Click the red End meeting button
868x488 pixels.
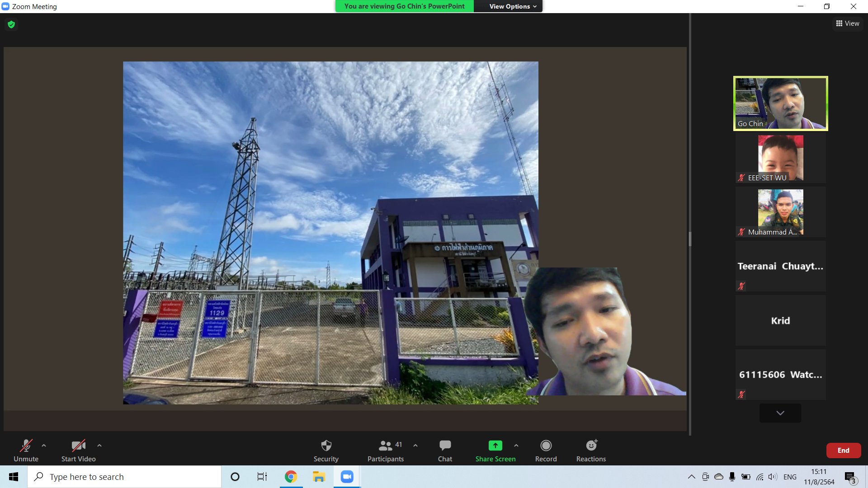[843, 450]
